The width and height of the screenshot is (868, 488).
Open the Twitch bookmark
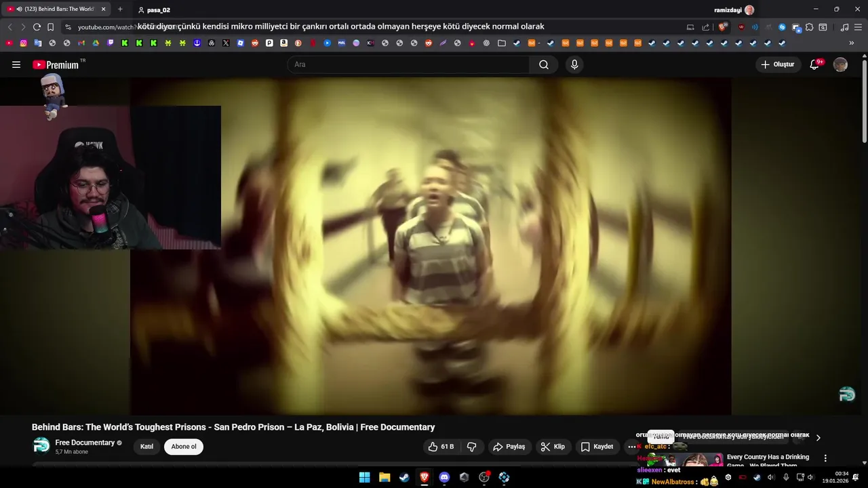pos(111,43)
